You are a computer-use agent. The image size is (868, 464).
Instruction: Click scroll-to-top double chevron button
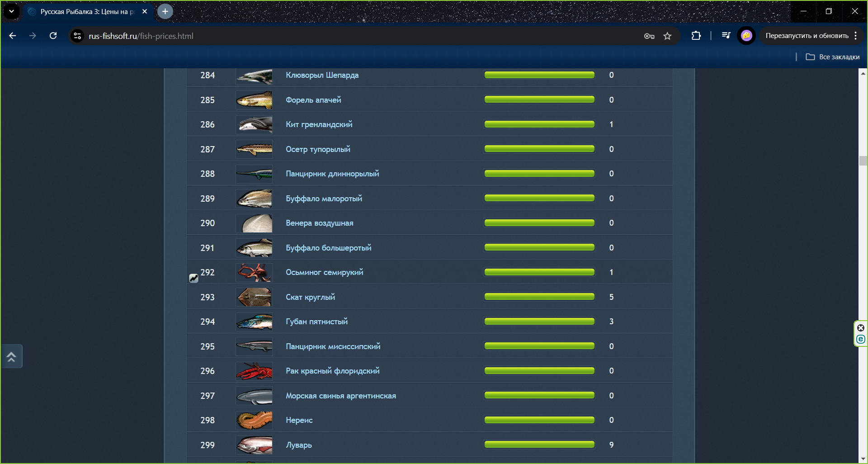[x=12, y=357]
